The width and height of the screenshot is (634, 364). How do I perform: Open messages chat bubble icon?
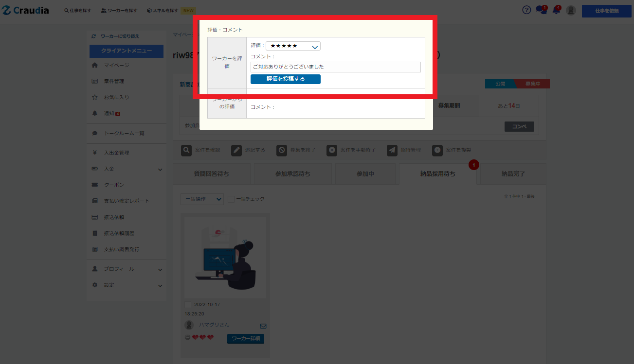coord(541,10)
